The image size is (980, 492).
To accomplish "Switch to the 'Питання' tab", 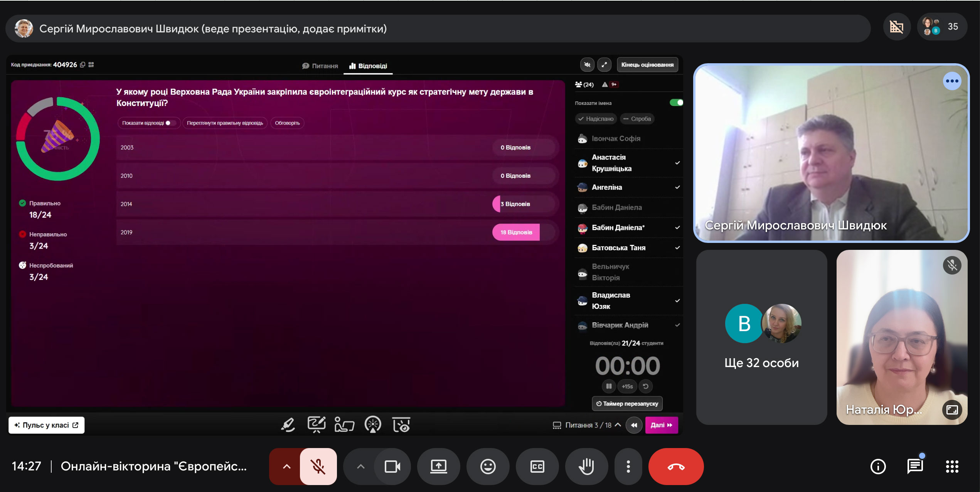I will tap(320, 66).
